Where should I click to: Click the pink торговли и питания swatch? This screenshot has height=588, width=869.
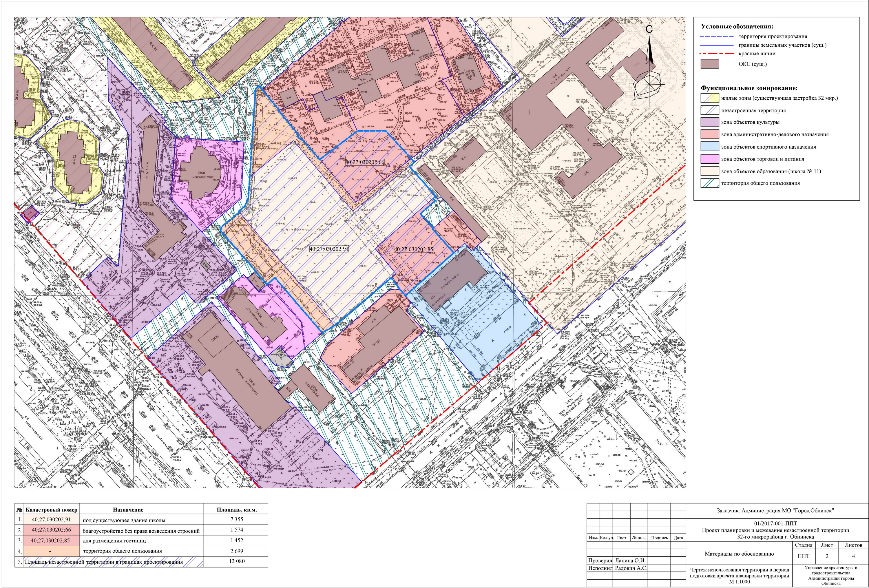tap(710, 159)
